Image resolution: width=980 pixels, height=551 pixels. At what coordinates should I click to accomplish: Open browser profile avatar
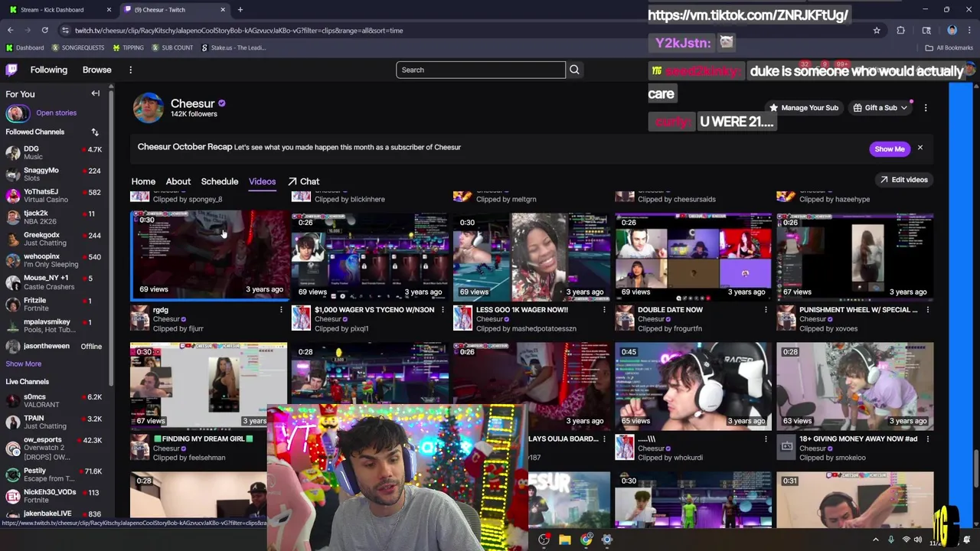[x=952, y=31]
